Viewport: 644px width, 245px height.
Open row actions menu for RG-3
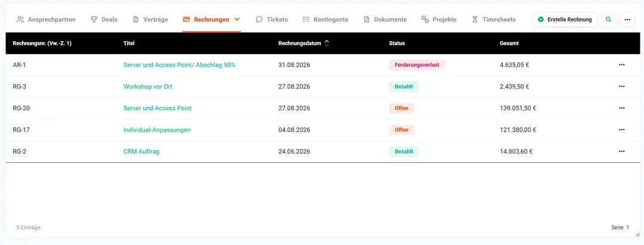pos(621,86)
